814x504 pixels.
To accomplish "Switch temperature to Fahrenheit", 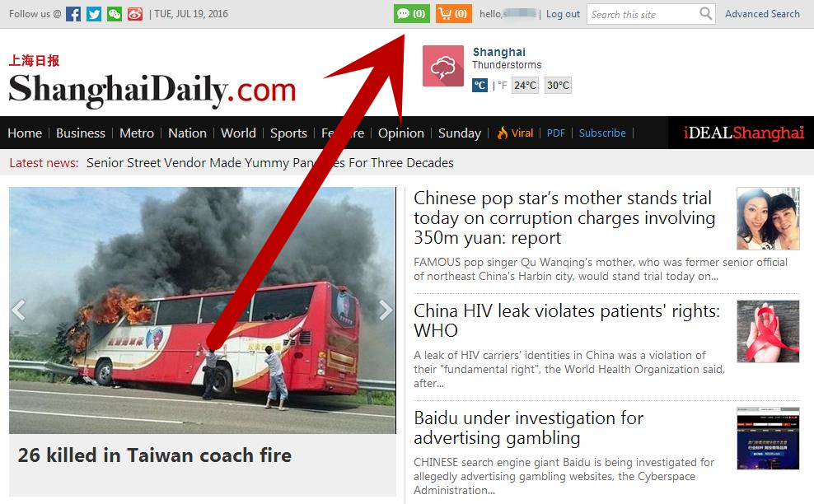I will click(x=503, y=86).
